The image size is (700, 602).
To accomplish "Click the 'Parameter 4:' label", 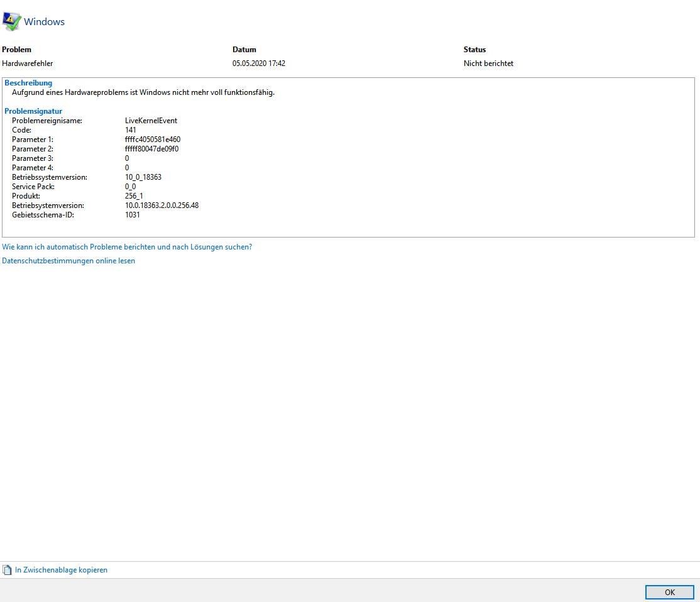I will [32, 168].
